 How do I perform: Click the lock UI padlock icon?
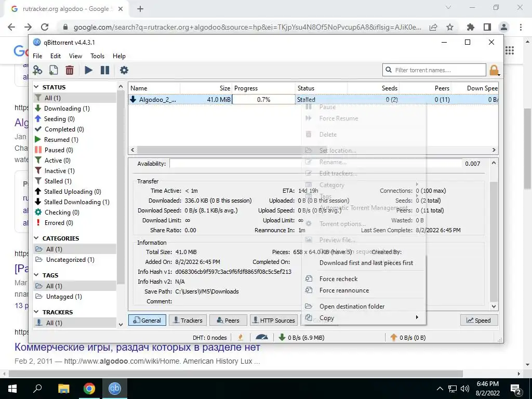click(494, 70)
